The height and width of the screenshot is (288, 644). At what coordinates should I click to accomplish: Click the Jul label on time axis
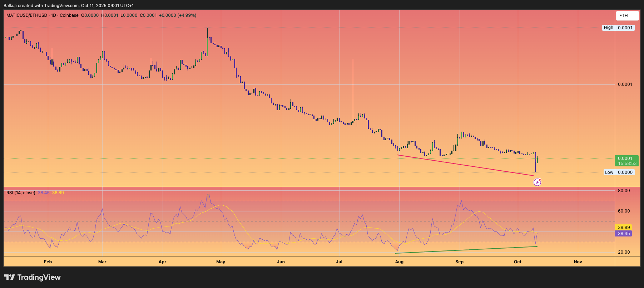[339, 262]
